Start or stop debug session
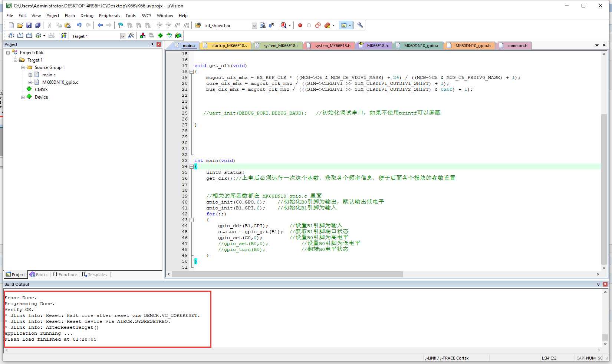 [x=284, y=25]
